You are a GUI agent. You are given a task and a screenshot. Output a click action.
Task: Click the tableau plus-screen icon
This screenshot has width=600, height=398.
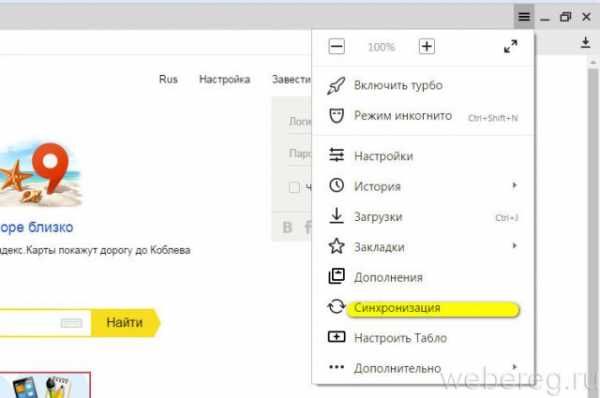pos(337,337)
